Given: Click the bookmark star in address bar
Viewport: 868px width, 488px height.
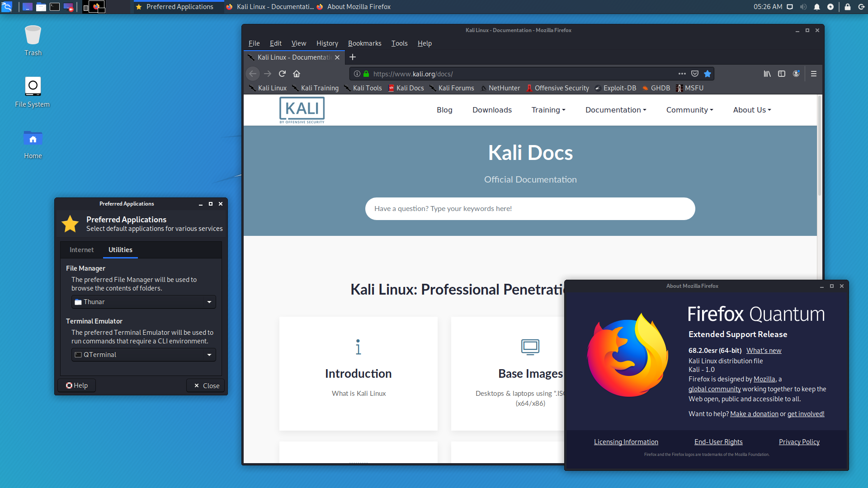Looking at the screenshot, I should pyautogui.click(x=708, y=74).
